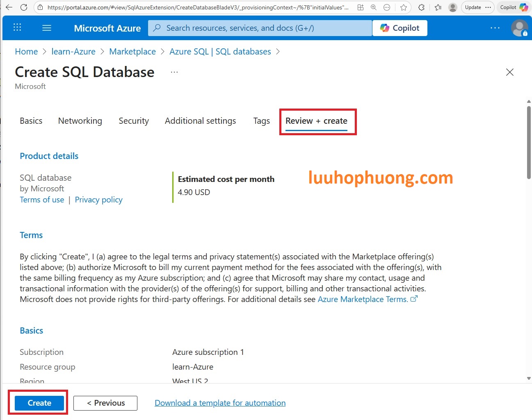532x420 pixels.
Task: Click the browser back arrow
Action: pyautogui.click(x=9, y=7)
